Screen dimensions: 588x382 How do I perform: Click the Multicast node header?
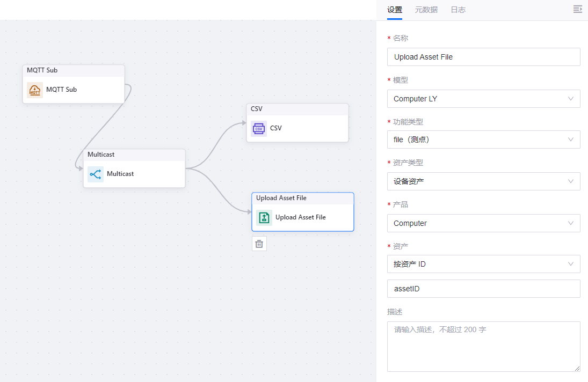pyautogui.click(x=134, y=155)
